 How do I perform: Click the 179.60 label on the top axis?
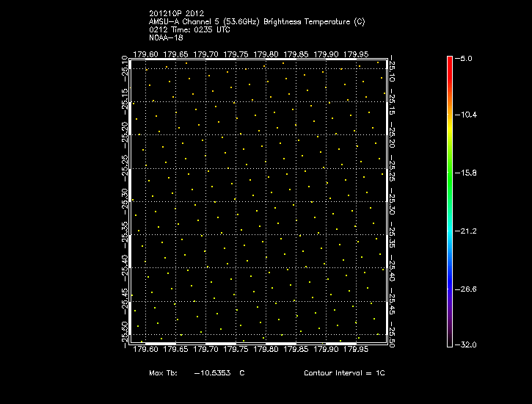coord(145,54)
